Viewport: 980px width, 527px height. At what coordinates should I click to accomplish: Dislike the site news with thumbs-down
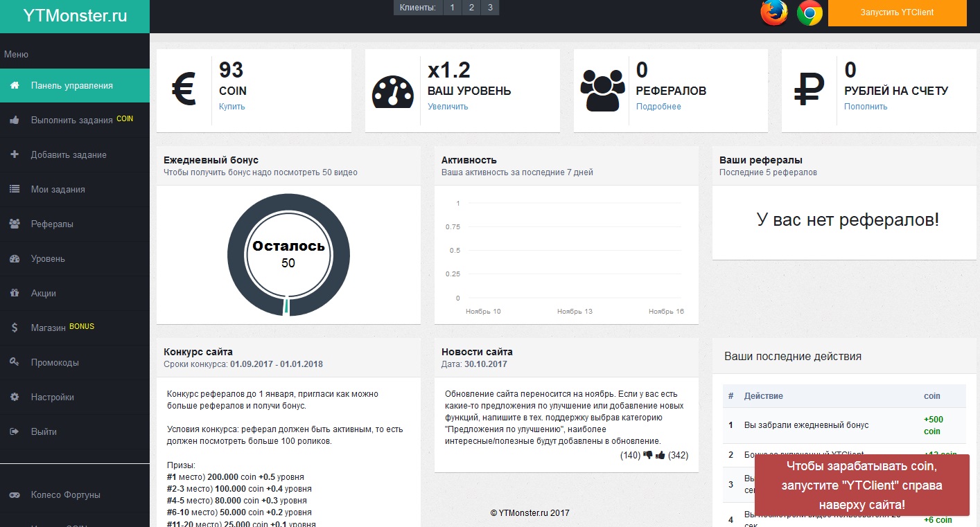[648, 456]
